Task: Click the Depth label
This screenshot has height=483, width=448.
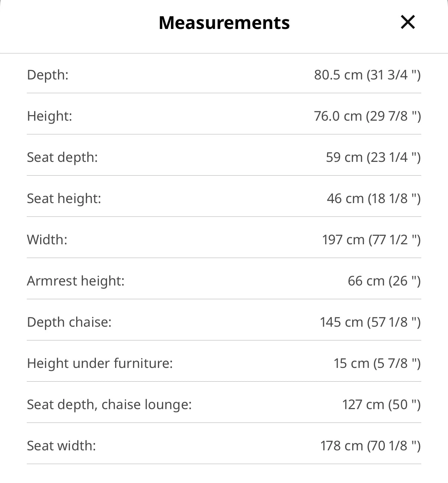Action: tap(48, 75)
